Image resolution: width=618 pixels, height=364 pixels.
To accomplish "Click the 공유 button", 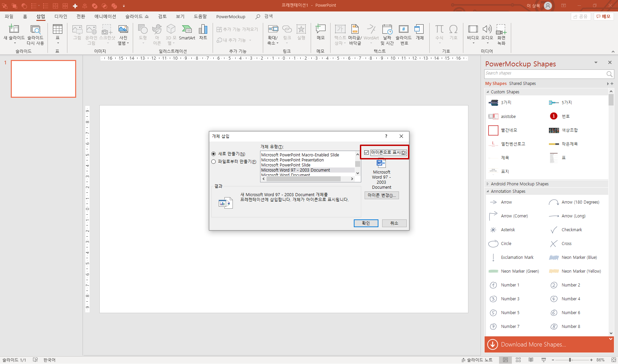I will pos(581,17).
